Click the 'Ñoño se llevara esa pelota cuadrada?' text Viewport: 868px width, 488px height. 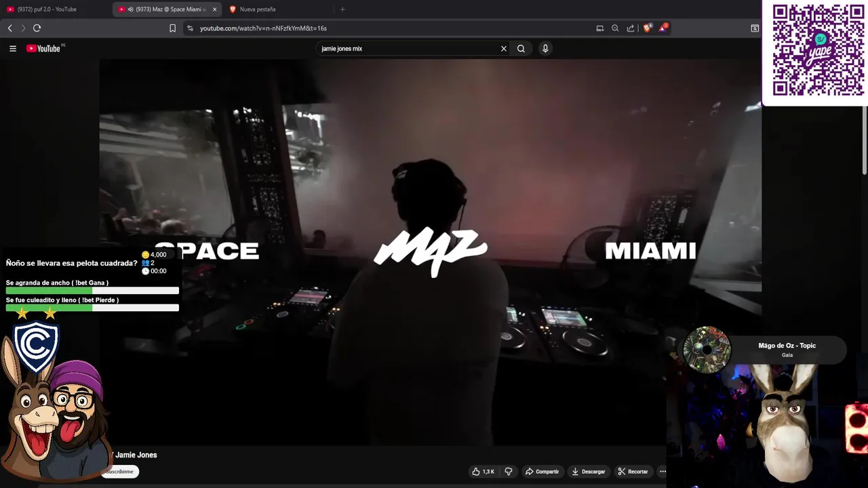pyautogui.click(x=71, y=263)
